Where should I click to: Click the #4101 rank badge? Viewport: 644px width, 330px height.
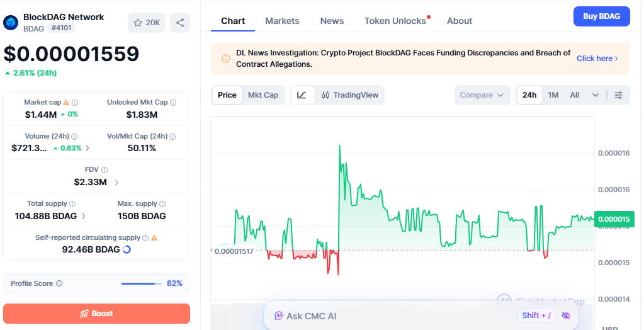click(61, 28)
